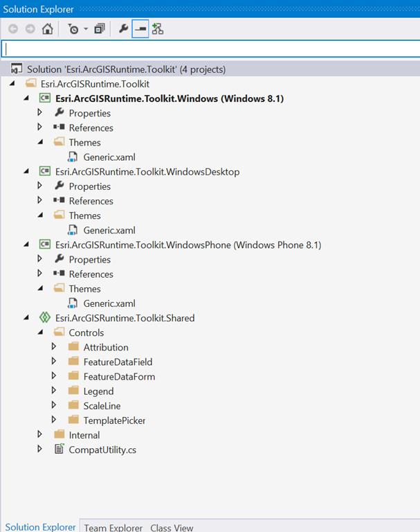Viewport: 420px width, 532px height.
Task: Select the FeatureDataForm folder
Action: click(x=119, y=377)
